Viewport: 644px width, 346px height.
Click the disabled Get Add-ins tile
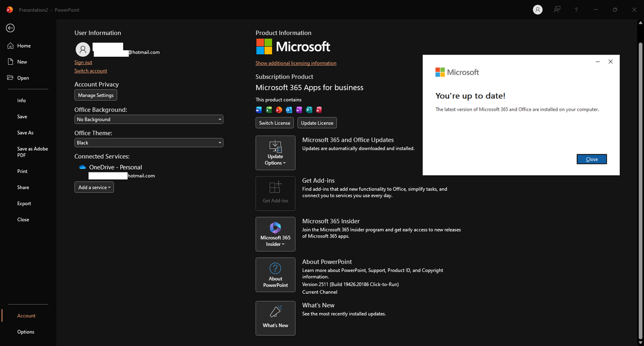tap(275, 193)
